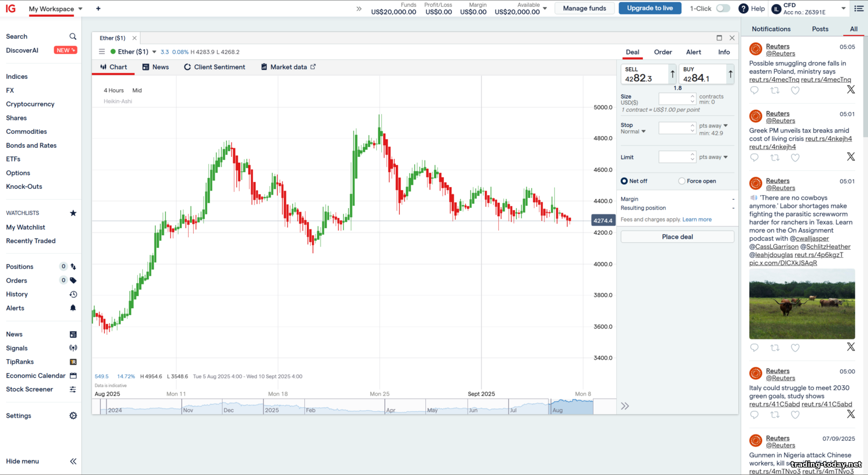Toggle the 1-Click dealing switch
The width and height of the screenshot is (868, 475).
(723, 9)
